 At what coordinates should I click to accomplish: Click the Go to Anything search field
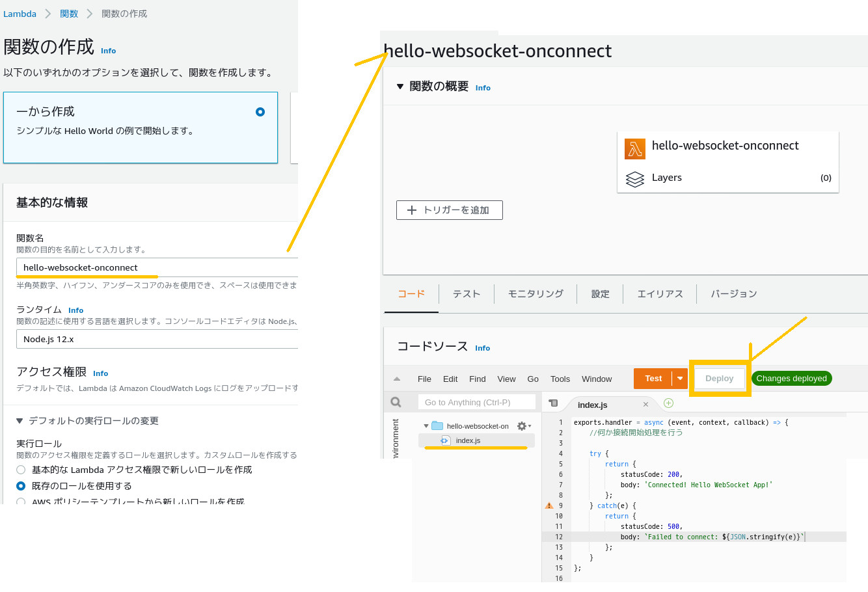[477, 402]
